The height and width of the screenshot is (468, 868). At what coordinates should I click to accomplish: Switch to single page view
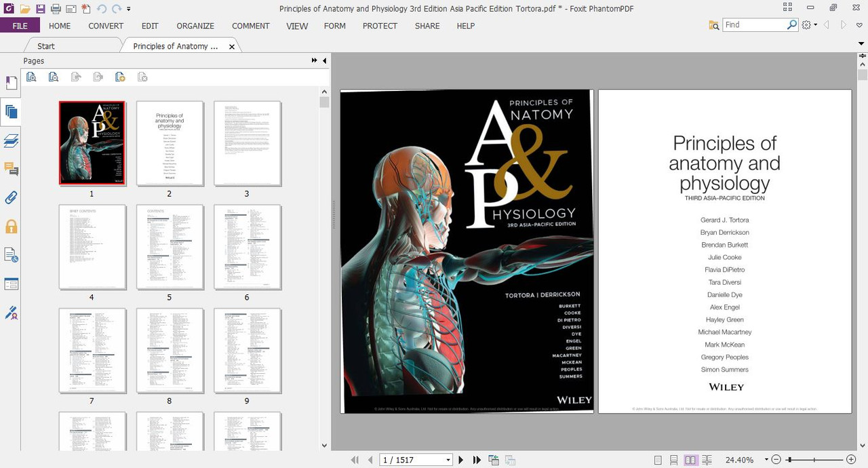[x=658, y=460]
